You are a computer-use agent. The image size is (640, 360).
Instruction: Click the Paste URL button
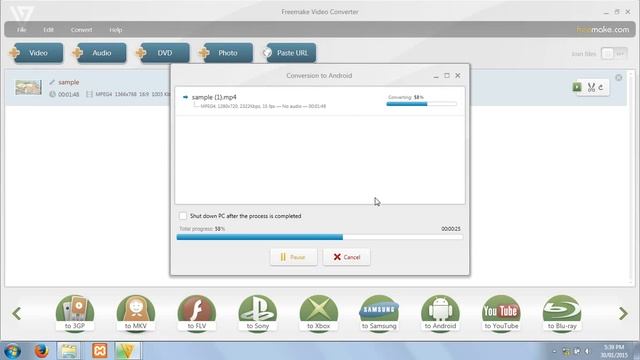point(289,53)
